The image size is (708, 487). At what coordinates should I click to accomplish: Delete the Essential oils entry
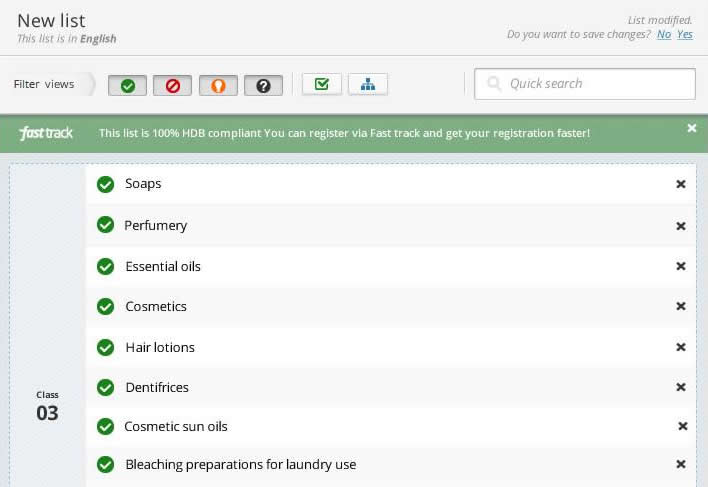681,266
